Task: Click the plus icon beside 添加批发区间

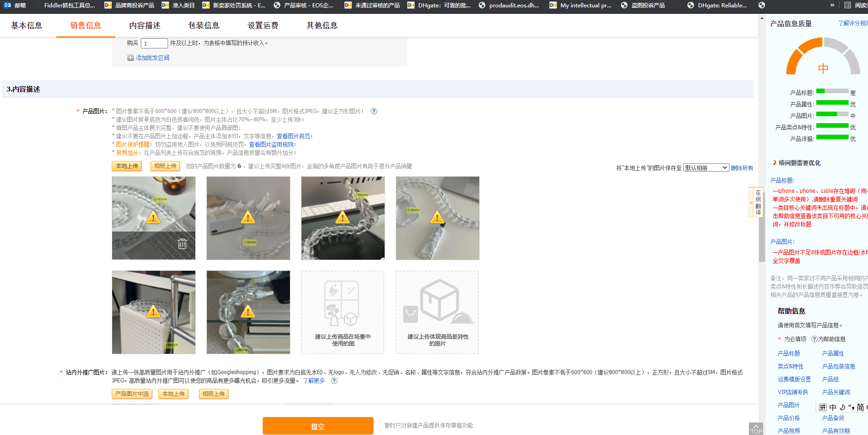Action: (x=131, y=58)
